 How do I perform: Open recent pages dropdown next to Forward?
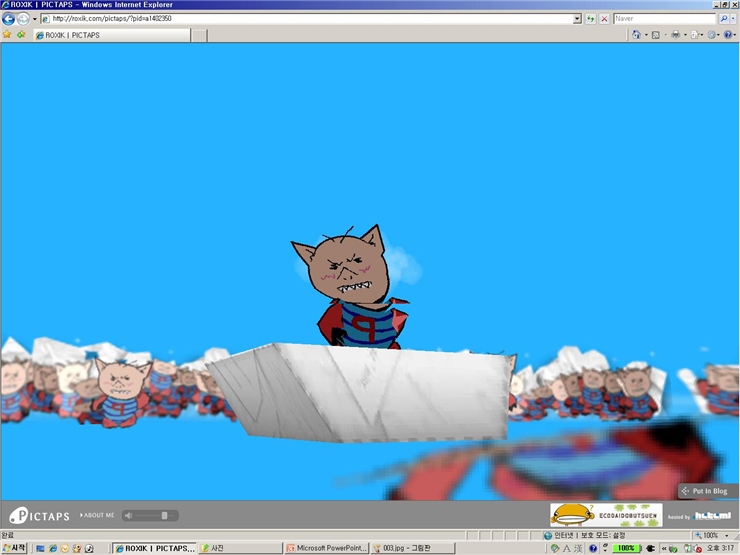click(34, 19)
